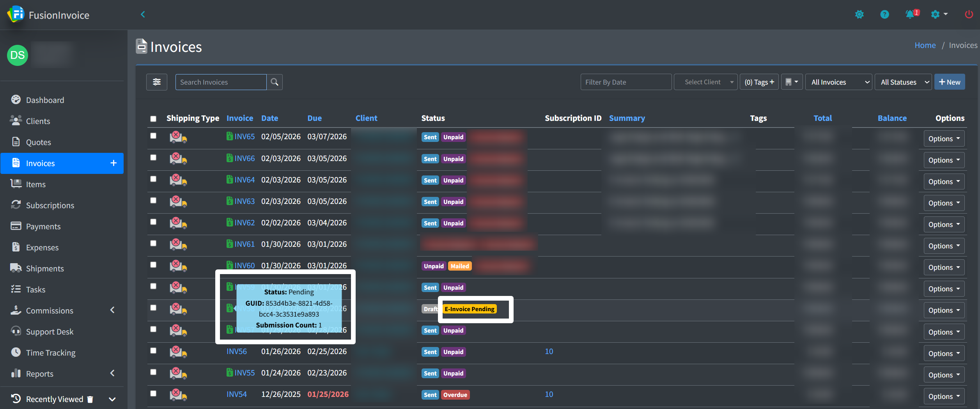The height and width of the screenshot is (409, 980).
Task: Open Dashboard from the sidebar
Action: [45, 100]
